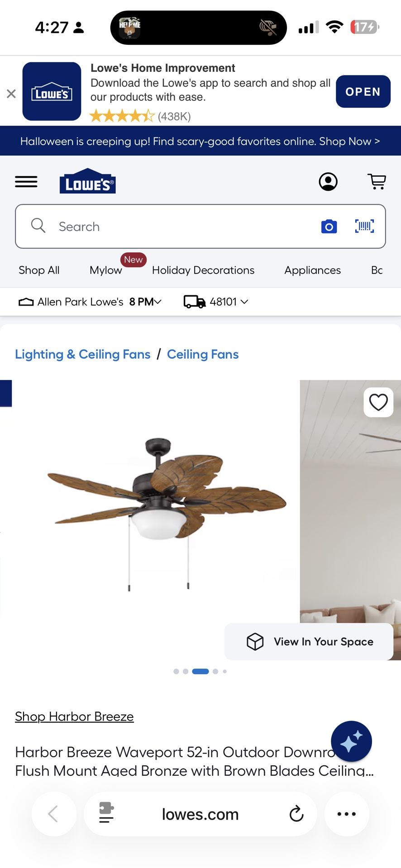Open the sparkle AI assistant button

351,741
